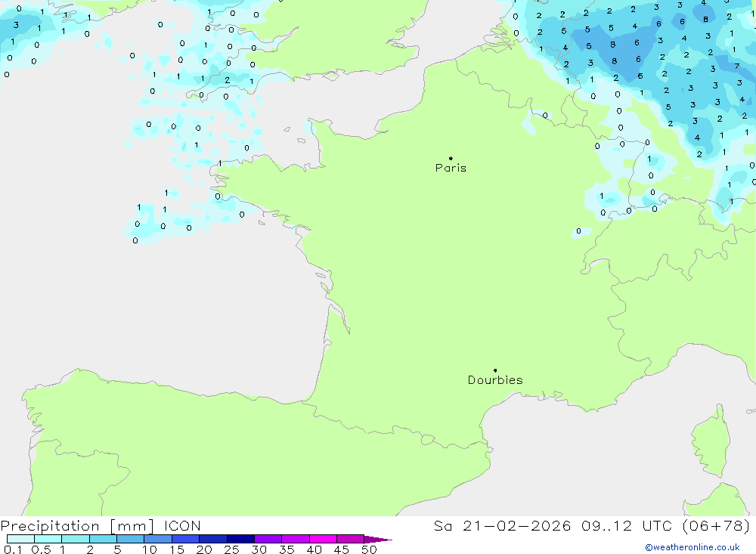
Task: Pick the legend swatch between 10 and 15
Action: point(158,539)
